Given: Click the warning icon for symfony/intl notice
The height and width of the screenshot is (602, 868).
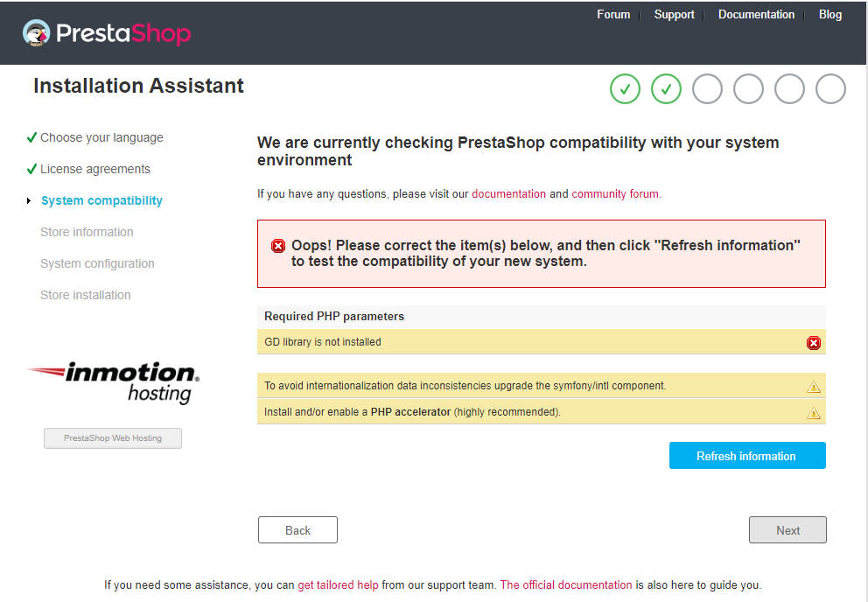Looking at the screenshot, I should click(814, 387).
